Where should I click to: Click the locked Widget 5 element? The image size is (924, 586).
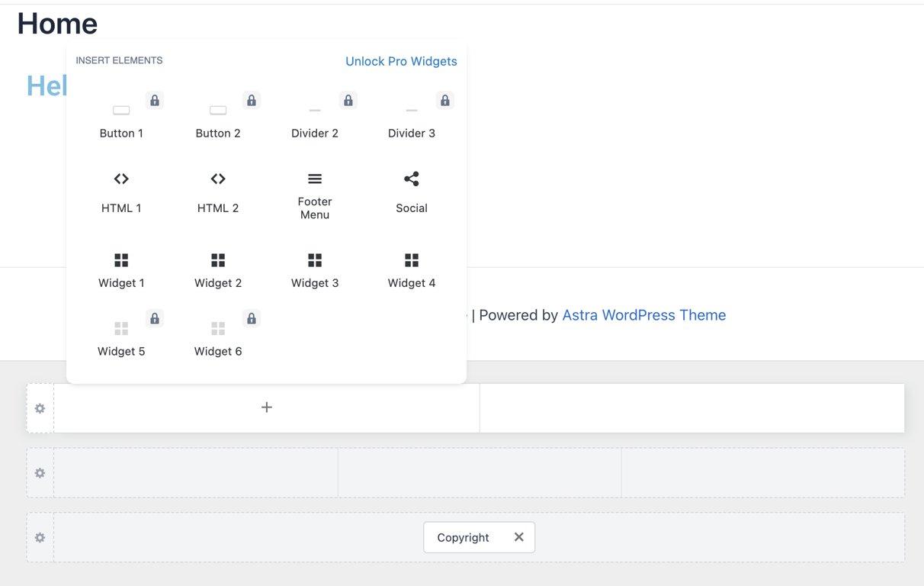coord(121,336)
